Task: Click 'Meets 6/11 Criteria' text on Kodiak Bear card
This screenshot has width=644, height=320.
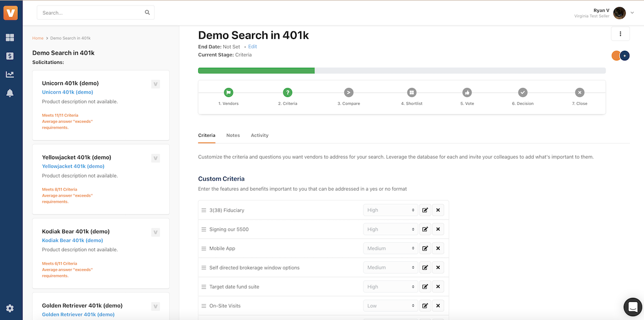Action: click(59, 264)
